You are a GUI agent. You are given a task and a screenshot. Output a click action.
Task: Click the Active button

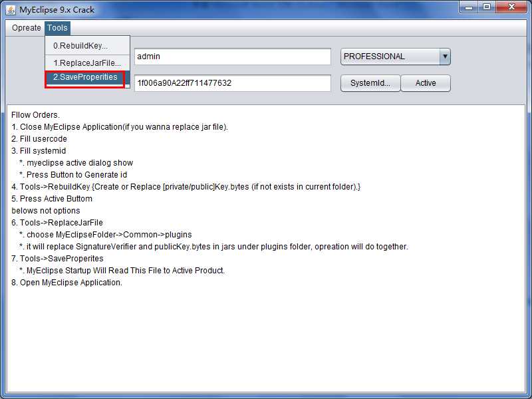(x=426, y=83)
